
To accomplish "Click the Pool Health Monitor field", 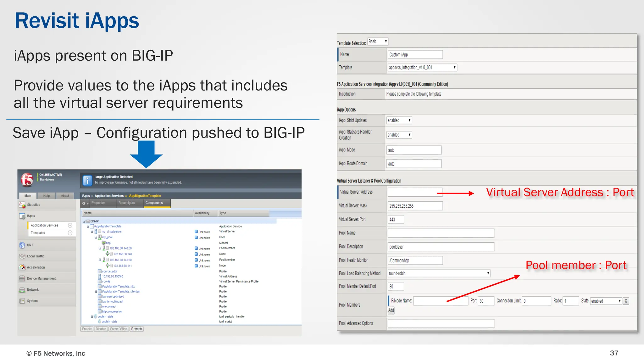I will (x=415, y=261).
